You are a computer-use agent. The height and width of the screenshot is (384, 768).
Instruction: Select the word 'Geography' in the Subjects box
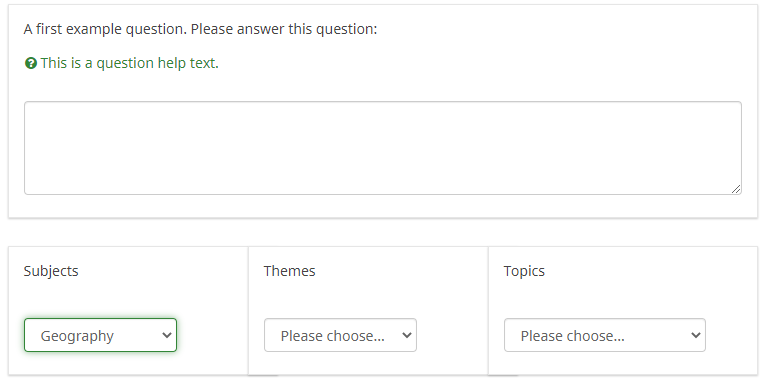(77, 336)
